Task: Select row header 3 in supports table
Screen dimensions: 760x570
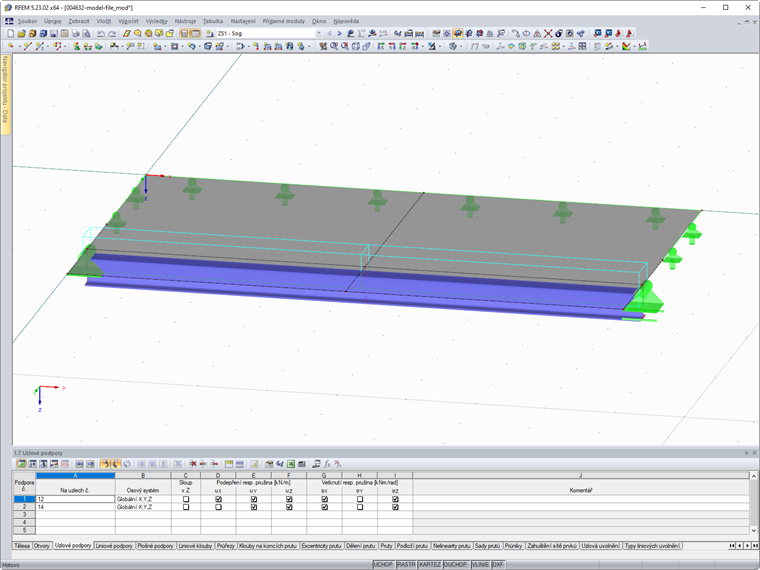Action: (24, 515)
